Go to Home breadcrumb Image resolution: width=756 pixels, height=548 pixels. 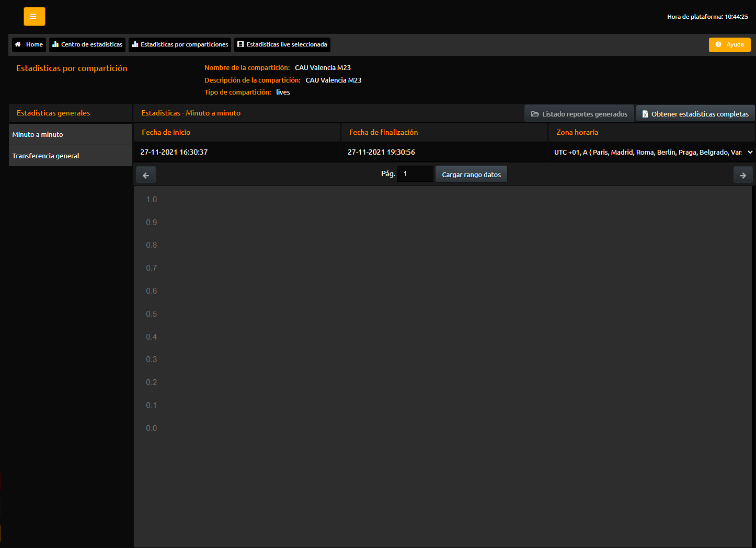pos(29,44)
